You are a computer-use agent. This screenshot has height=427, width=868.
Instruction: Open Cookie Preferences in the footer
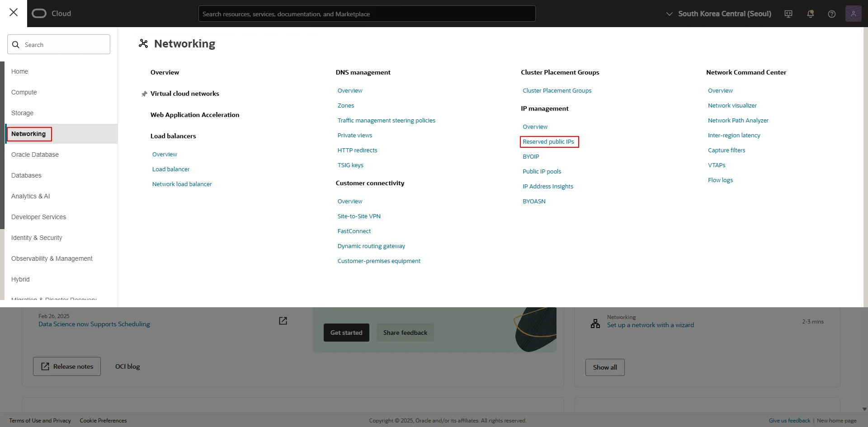pos(103,421)
